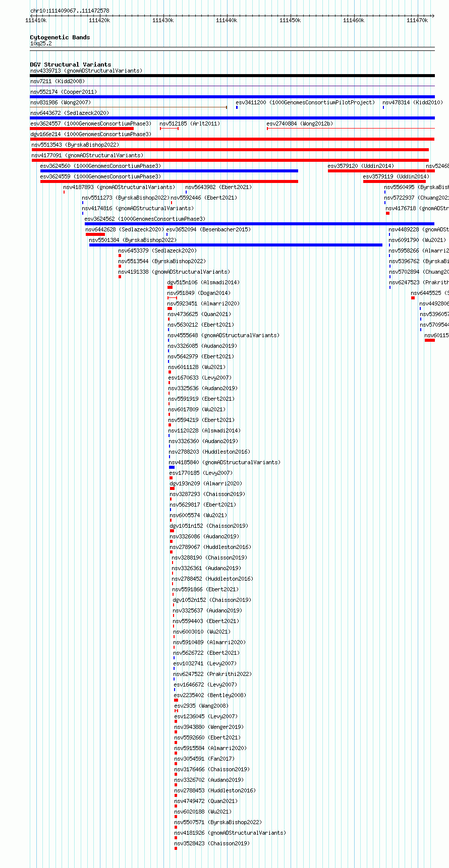
Task: Click the nsv4339713 black variant bar
Action: tap(232, 76)
